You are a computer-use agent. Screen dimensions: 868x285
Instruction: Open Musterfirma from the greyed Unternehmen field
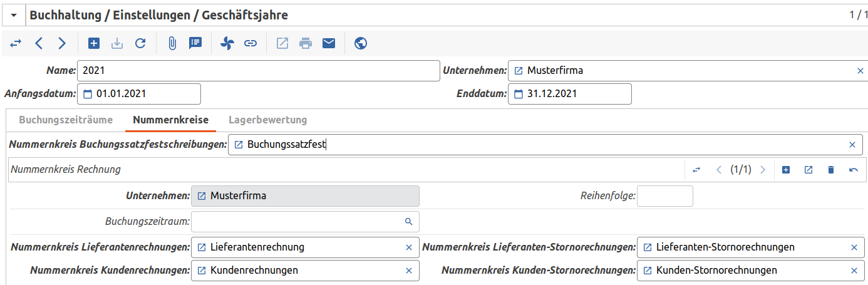click(x=202, y=196)
